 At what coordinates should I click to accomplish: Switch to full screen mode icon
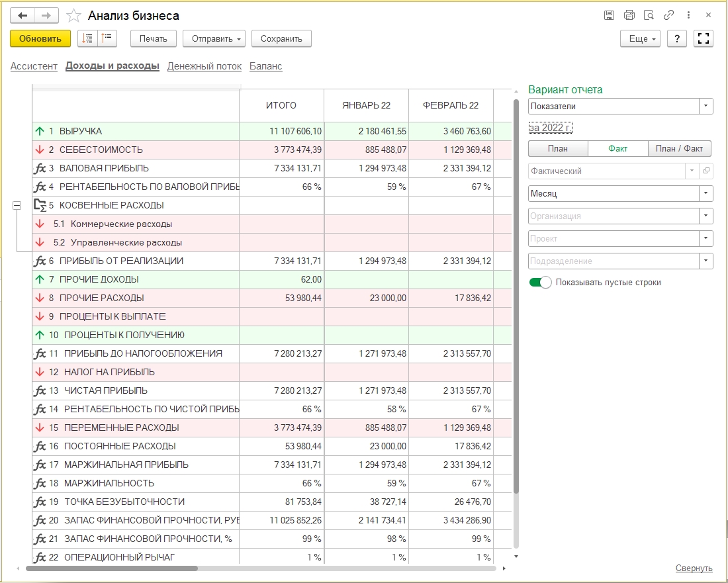coord(704,38)
